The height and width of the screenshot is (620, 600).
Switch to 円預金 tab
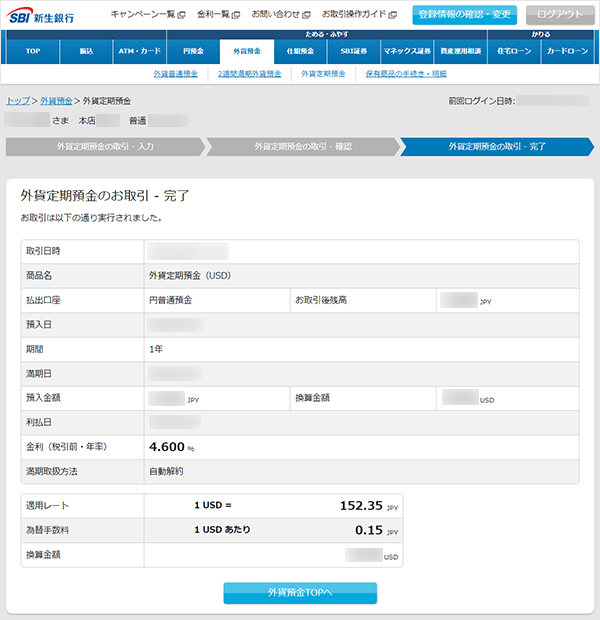click(192, 50)
